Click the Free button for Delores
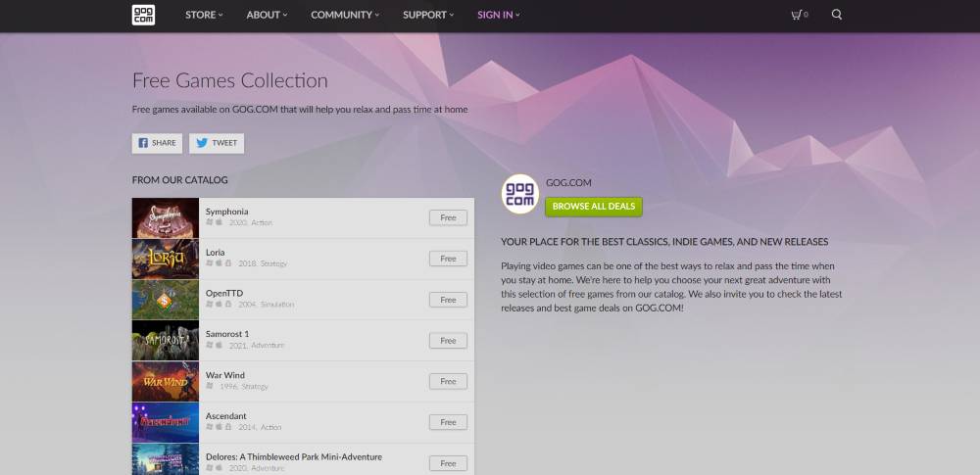The image size is (980, 475). click(448, 463)
